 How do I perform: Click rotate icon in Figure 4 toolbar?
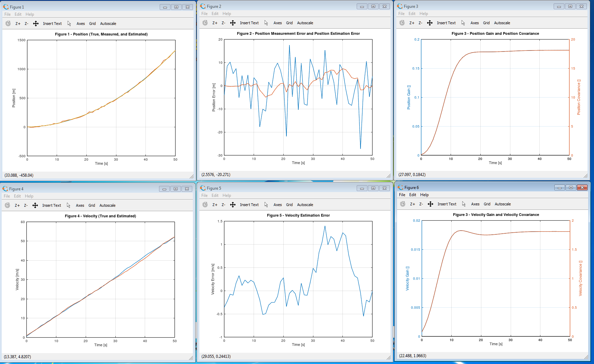8,205
